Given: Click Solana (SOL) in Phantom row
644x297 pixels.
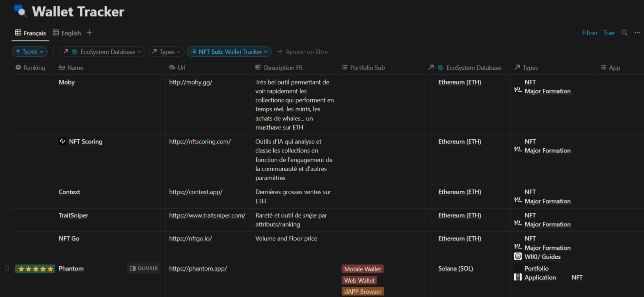Looking at the screenshot, I should pyautogui.click(x=456, y=268).
